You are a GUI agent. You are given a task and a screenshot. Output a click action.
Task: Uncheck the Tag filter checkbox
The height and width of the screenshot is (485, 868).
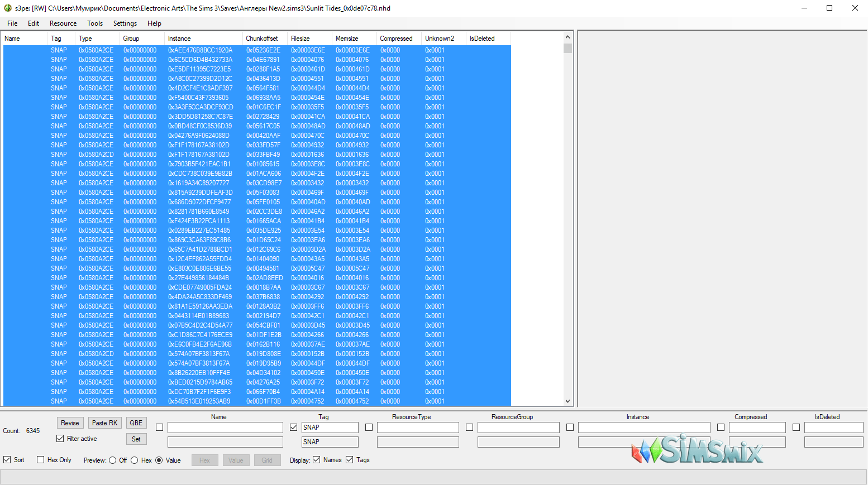(x=294, y=428)
